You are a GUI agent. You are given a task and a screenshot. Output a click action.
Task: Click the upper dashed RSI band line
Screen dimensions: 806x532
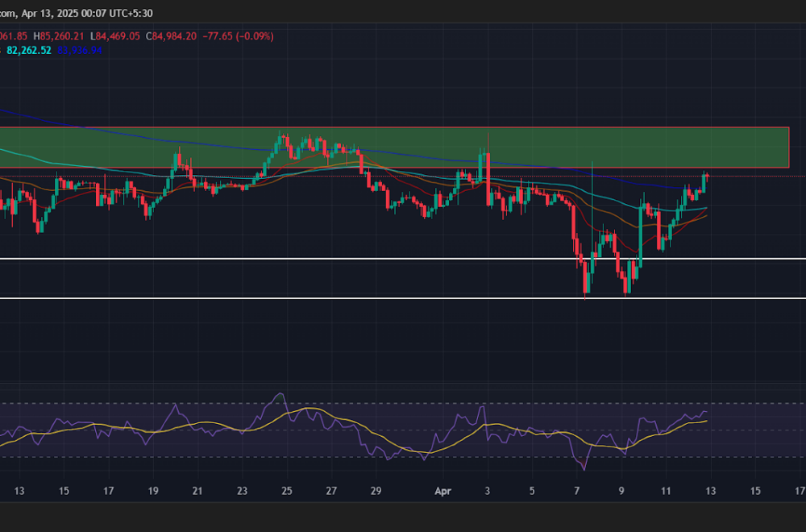[403, 404]
